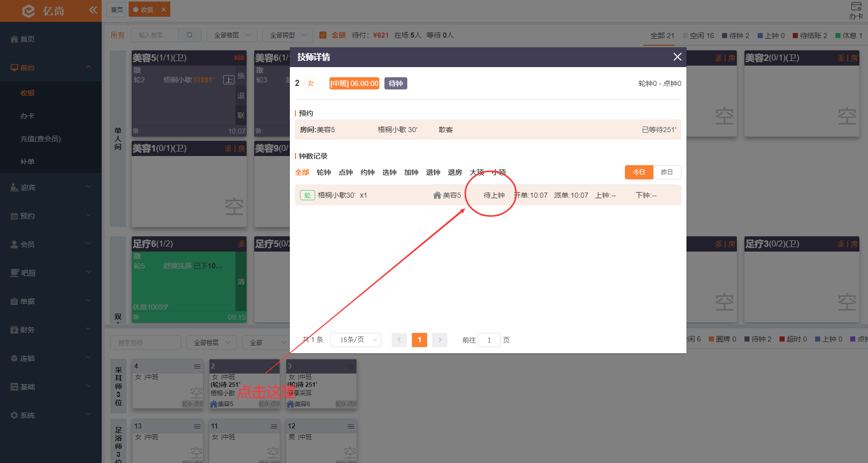
Task: Click the 会员 person icon in sidebar
Action: pyautogui.click(x=14, y=244)
